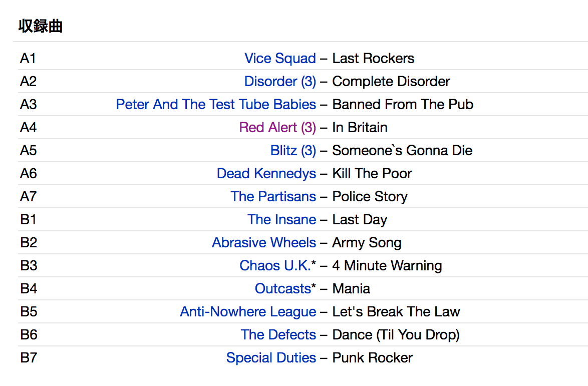Image resolution: width=588 pixels, height=386 pixels.
Task: Open the Vice Squad artist link
Action: (280, 59)
